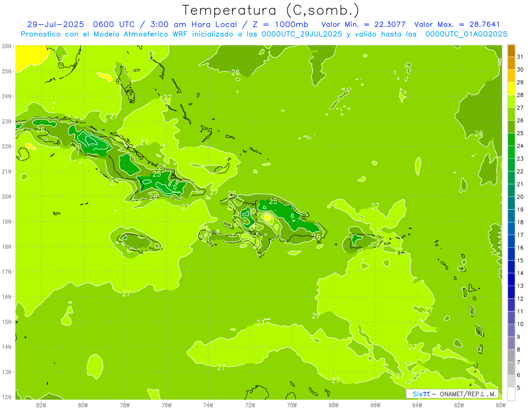Click the "22N" latitude axis label
The width and height of the screenshot is (532, 411).
(x=7, y=146)
